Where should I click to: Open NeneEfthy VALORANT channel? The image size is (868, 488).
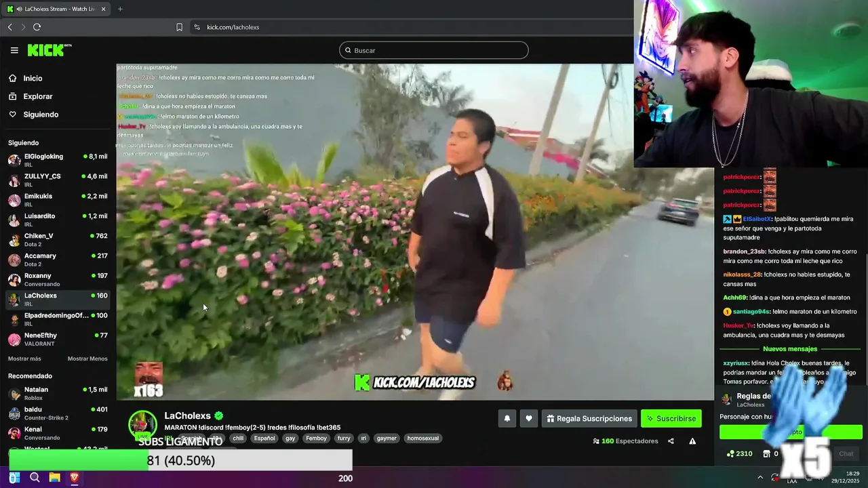58,340
